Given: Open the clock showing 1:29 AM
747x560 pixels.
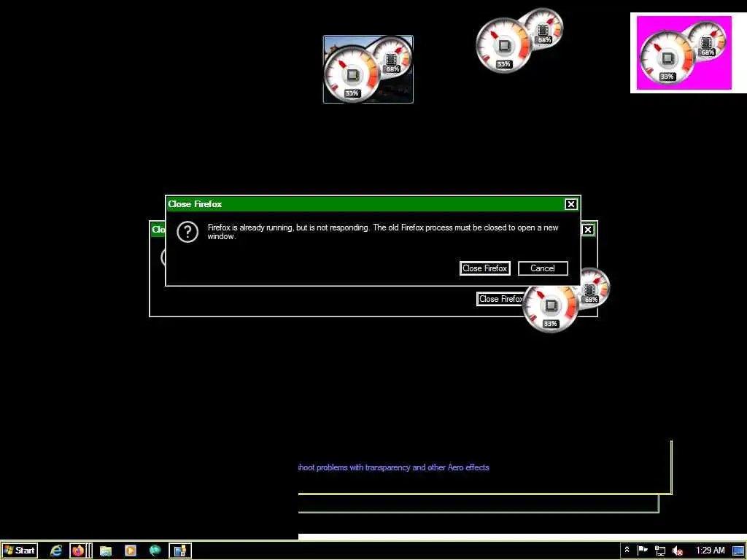Looking at the screenshot, I should (x=710, y=551).
